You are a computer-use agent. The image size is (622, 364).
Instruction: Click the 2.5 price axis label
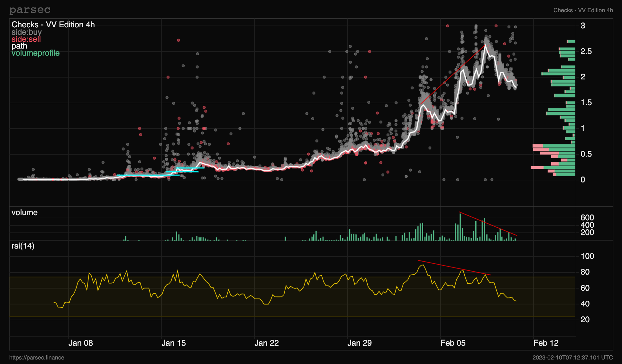coord(586,51)
